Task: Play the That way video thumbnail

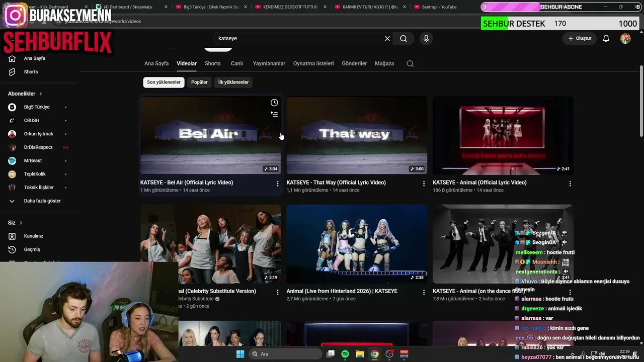Action: [x=357, y=135]
